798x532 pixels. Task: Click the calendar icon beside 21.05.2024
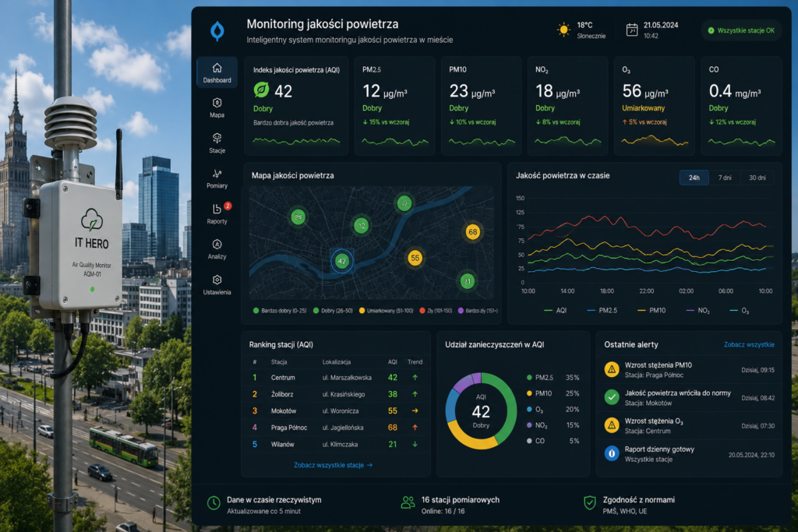coord(631,30)
